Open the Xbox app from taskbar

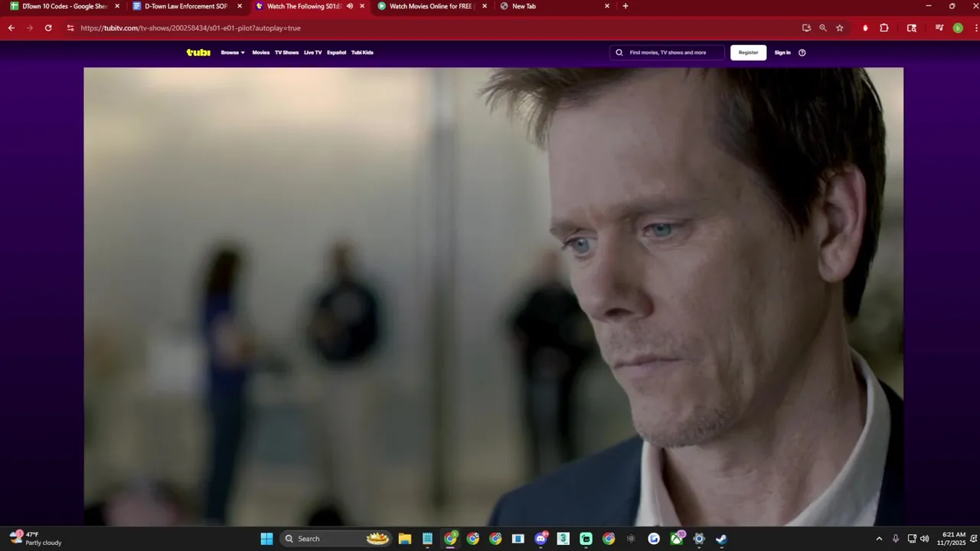click(x=677, y=539)
